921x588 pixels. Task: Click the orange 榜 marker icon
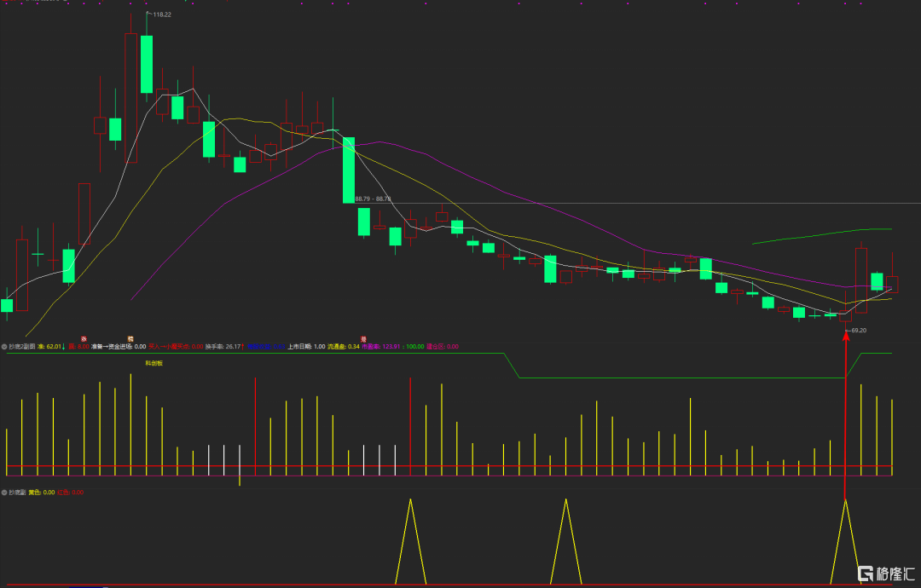[x=130, y=339]
